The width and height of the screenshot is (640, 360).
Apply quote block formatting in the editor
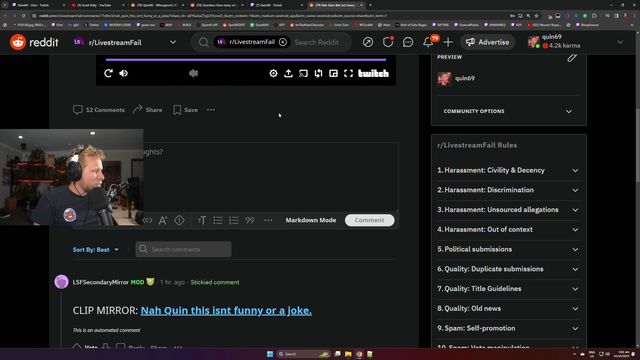(x=250, y=220)
